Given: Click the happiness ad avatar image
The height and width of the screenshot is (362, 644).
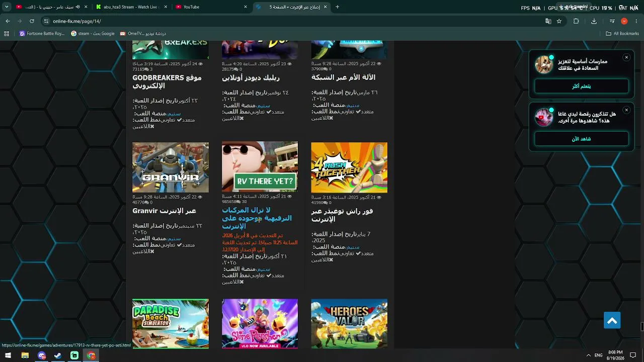Looking at the screenshot, I should [543, 64].
